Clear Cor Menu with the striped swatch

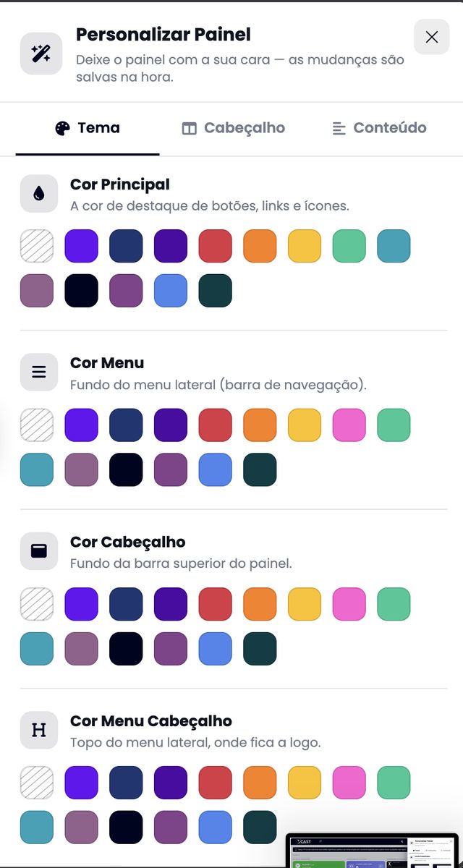37,425
